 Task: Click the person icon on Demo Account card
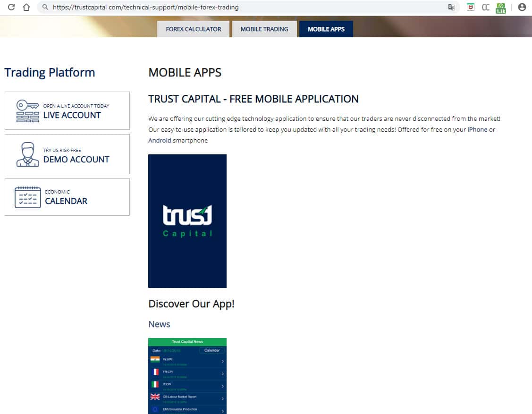click(x=28, y=154)
